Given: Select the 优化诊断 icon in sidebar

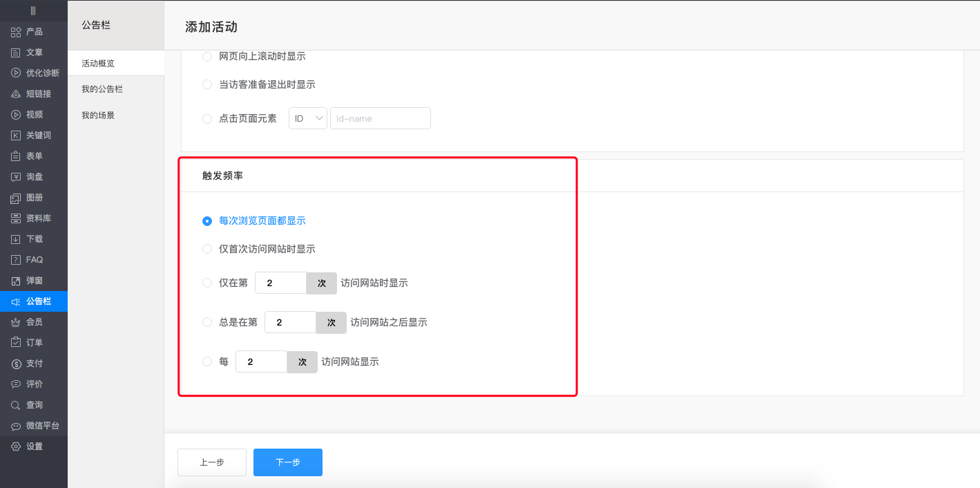Looking at the screenshot, I should coord(32,73).
